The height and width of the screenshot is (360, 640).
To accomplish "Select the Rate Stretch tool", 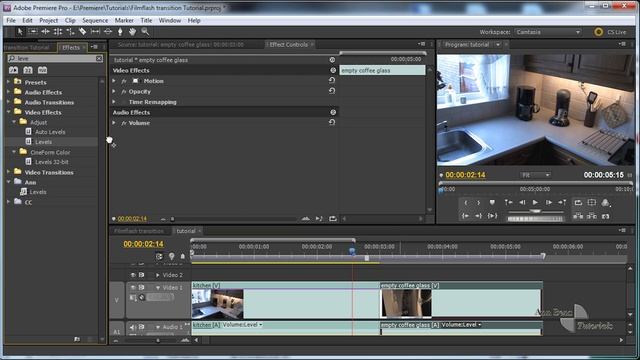I will pos(70,32).
